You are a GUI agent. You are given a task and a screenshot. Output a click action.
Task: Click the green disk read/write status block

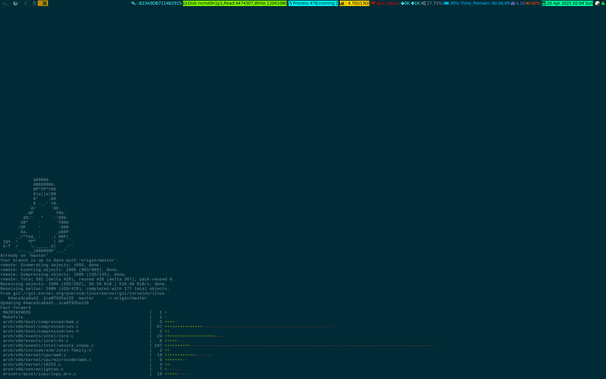235,3
